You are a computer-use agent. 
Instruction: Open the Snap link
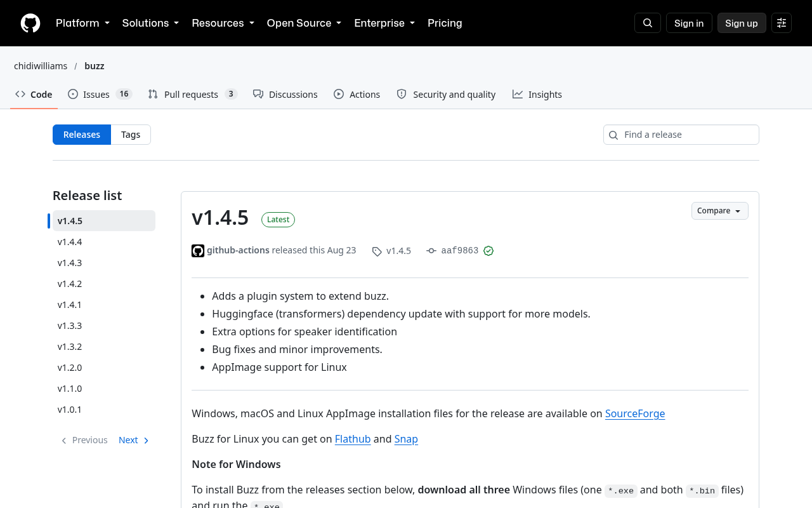pyautogui.click(x=406, y=439)
